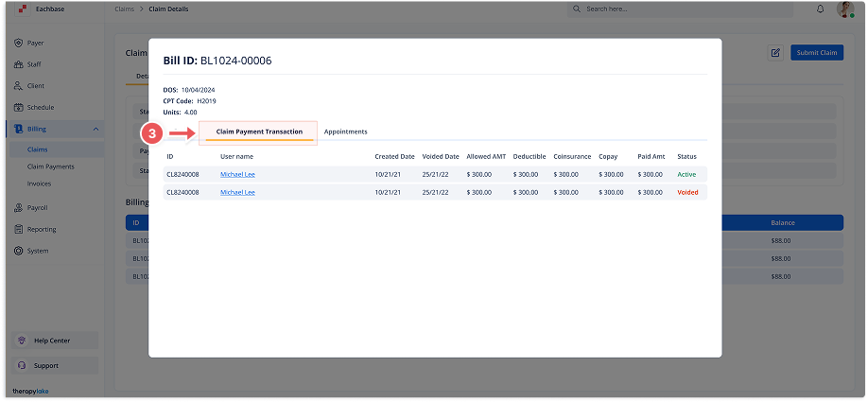Open the Client person icon
Image resolution: width=868 pixels, height=403 pixels.
[18, 86]
